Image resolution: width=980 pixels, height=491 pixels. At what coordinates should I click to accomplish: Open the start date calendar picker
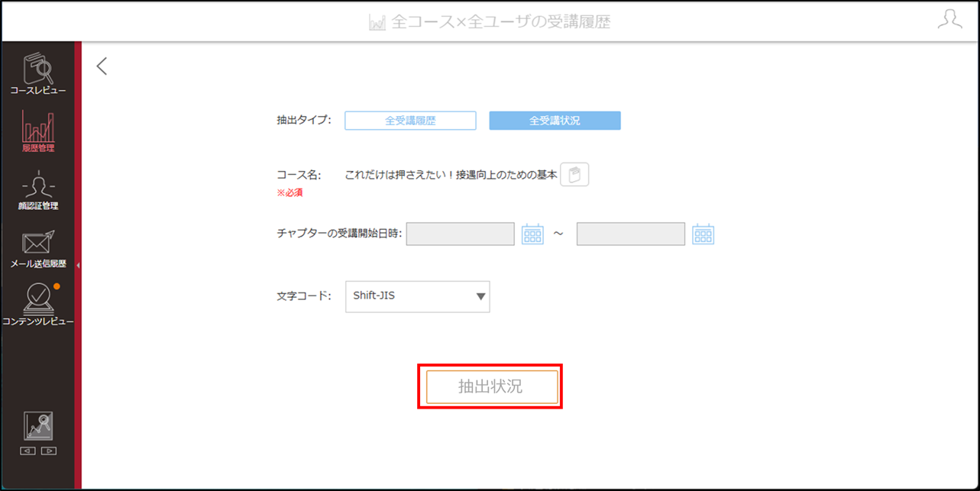click(x=532, y=234)
